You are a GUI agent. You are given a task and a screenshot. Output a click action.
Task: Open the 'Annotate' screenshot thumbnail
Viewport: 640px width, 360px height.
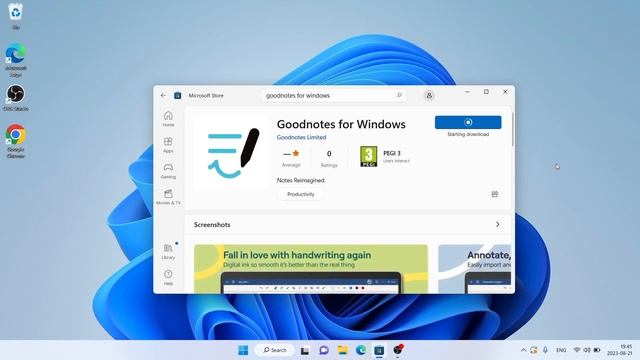[474, 269]
